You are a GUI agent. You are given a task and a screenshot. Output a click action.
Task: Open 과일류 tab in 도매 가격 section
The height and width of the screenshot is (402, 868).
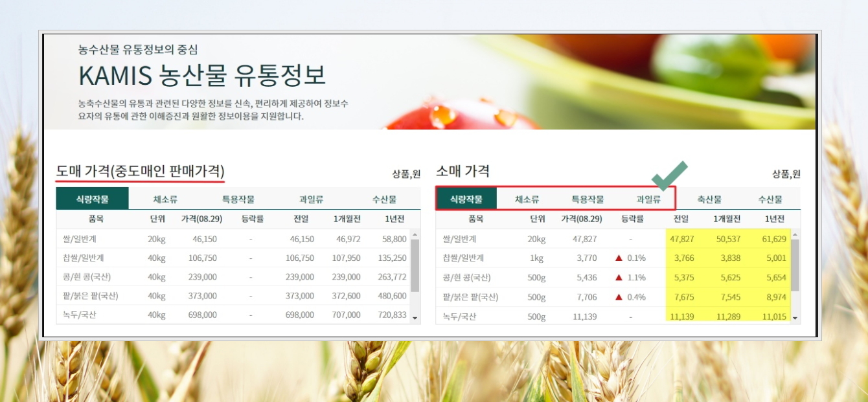311,199
